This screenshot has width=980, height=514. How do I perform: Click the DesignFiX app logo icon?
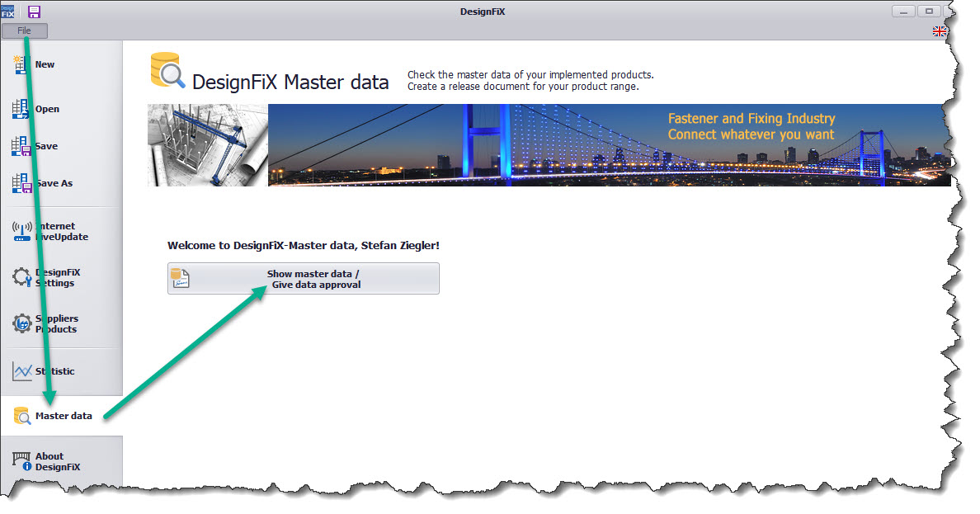pos(7,12)
